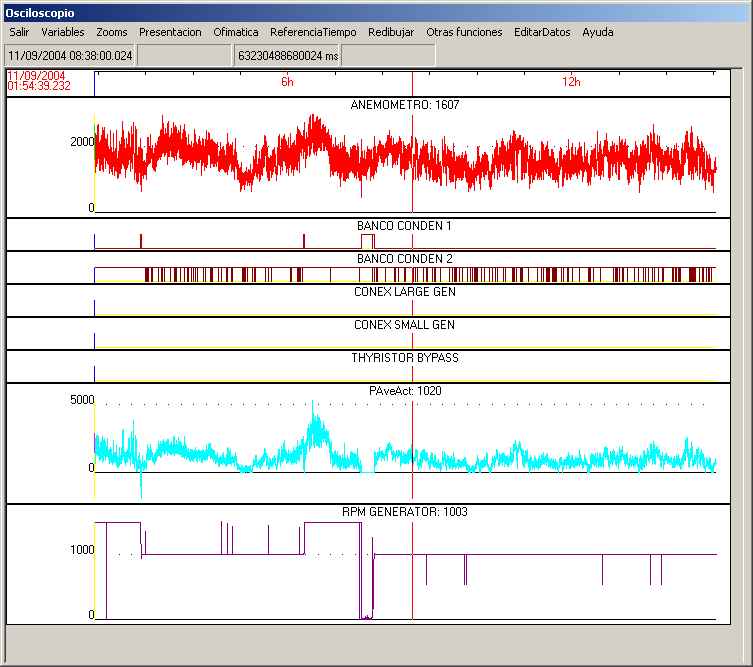Click the RPM GENERATOR: 1003 channel label
This screenshot has height=667, width=753.
(405, 512)
